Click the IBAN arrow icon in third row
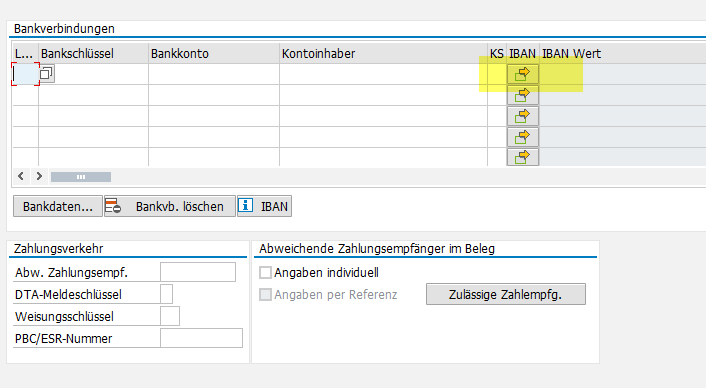Image resolution: width=706 pixels, height=388 pixels. (522, 116)
